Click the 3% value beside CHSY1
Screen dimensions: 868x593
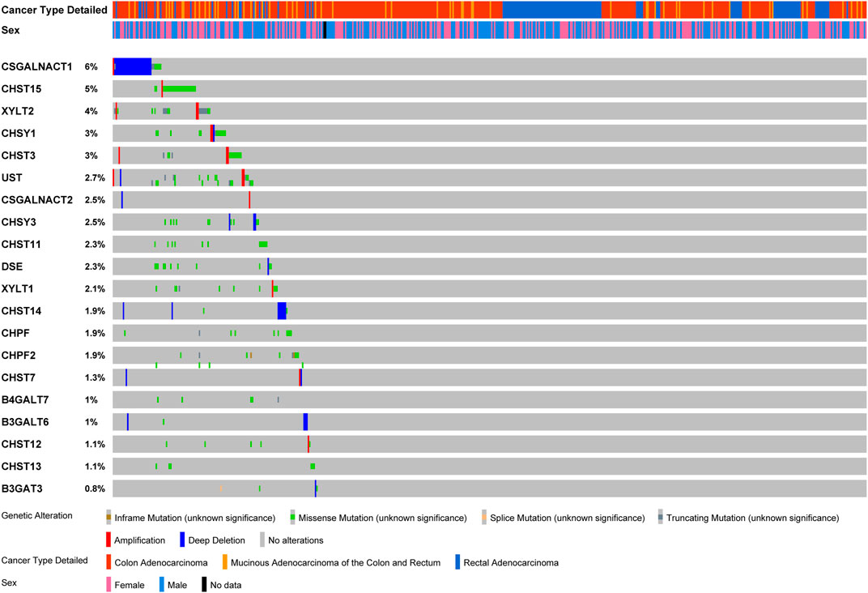(x=91, y=133)
